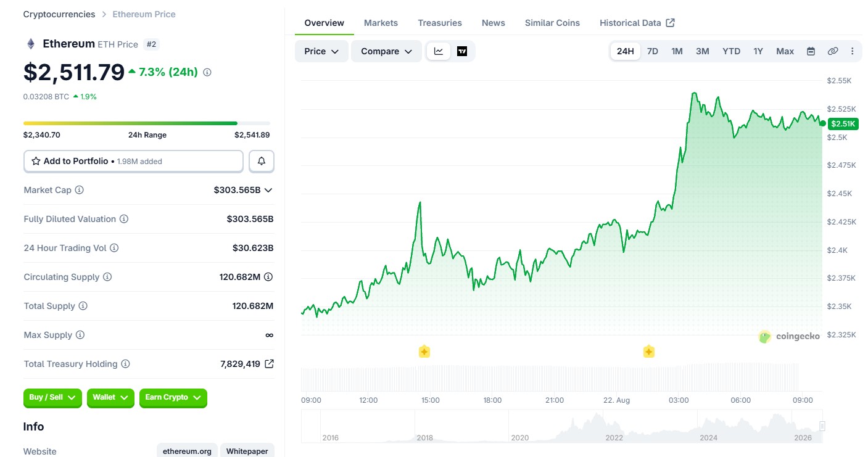Open calendar date range picker icon
Image resolution: width=868 pixels, height=457 pixels.
(x=811, y=51)
